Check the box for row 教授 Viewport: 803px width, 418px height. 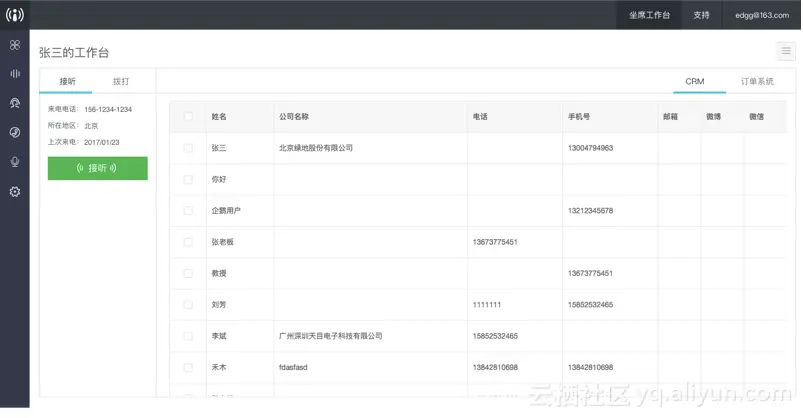coord(188,273)
